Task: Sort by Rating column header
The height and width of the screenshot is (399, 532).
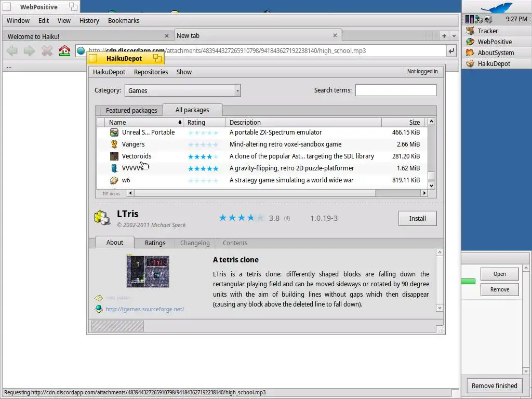Action: click(204, 122)
